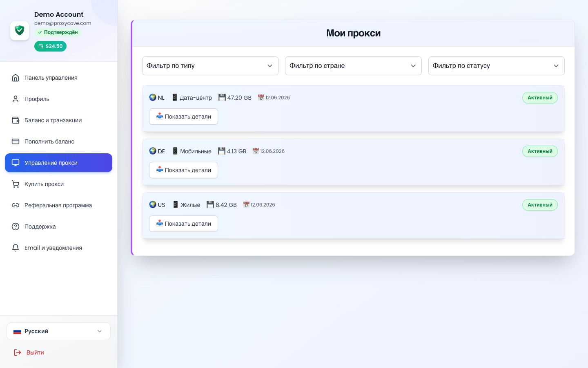Click the Мои прокси heading

pyautogui.click(x=353, y=33)
